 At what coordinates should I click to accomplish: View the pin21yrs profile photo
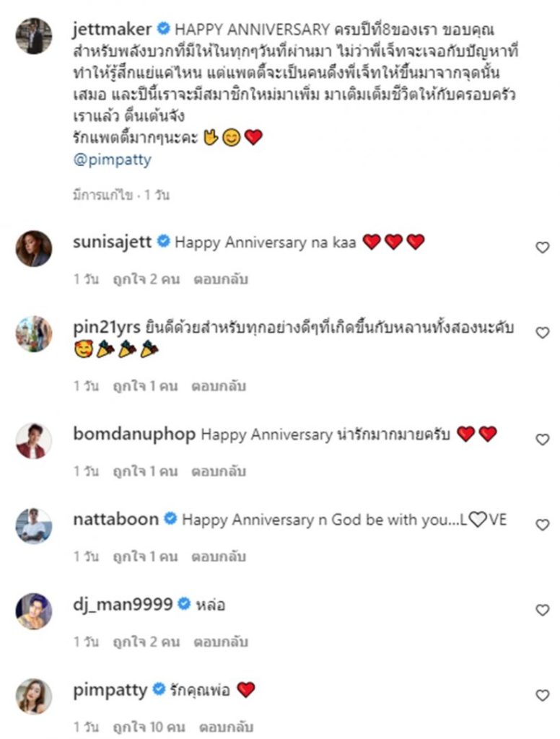point(34,333)
